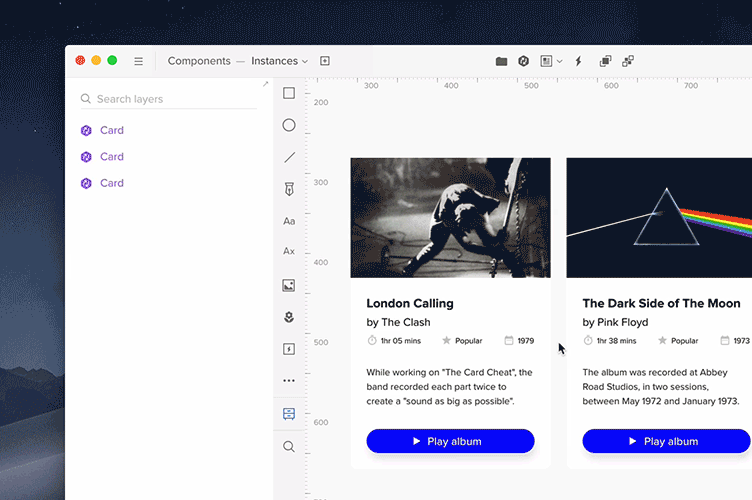Screen dimensions: 752x500
Task: Select the Dark Side prism cover image
Action: pos(659,218)
